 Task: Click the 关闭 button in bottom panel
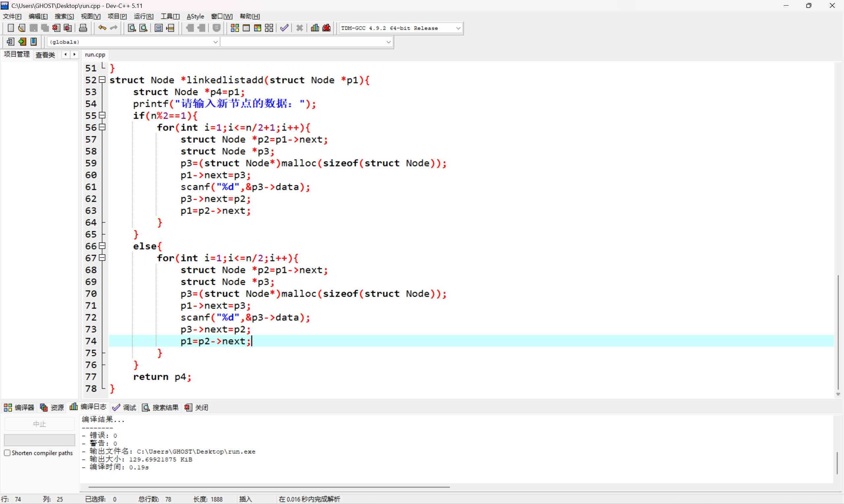196,407
